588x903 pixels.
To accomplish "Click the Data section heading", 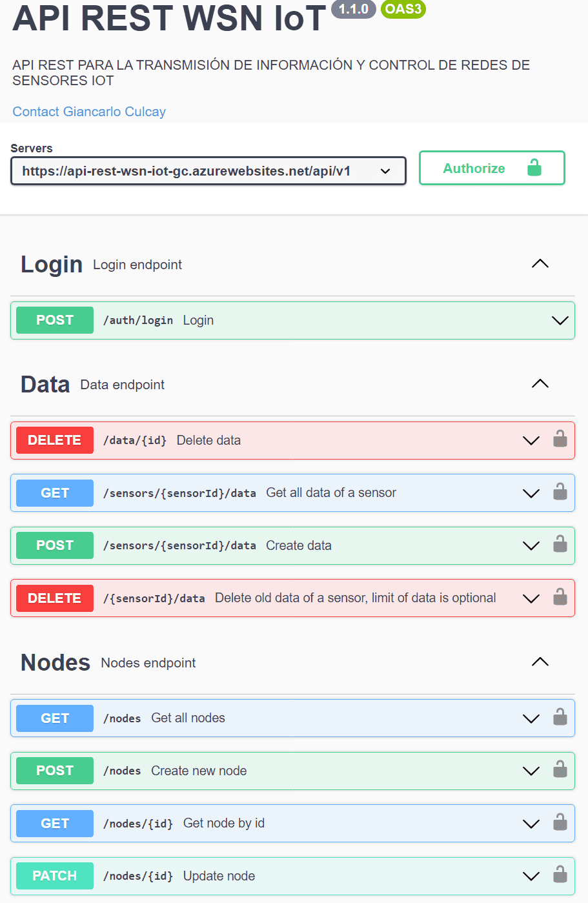I will click(45, 384).
